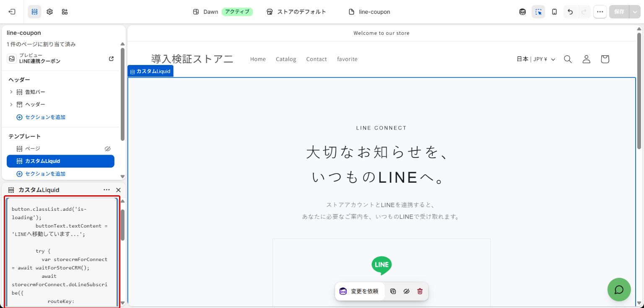This screenshot has height=308, width=644.
Task: Click inside the Liquid code editor
Action: pyautogui.click(x=62, y=252)
